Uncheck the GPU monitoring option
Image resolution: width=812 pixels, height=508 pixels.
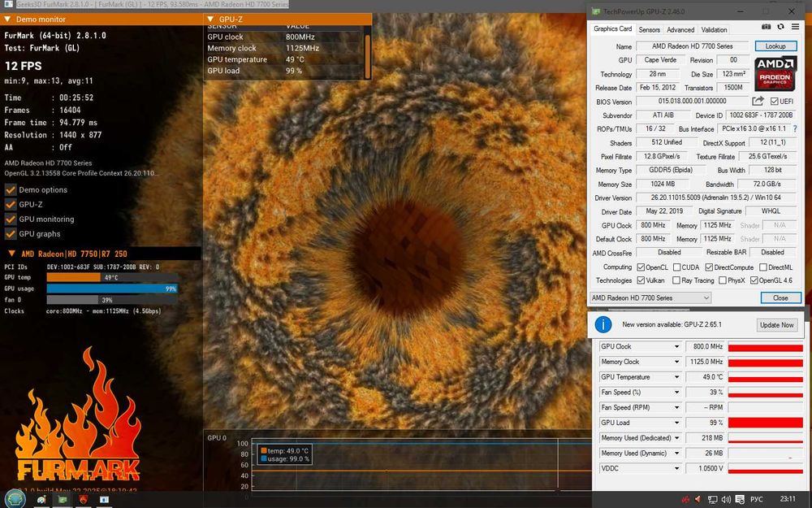click(11, 219)
